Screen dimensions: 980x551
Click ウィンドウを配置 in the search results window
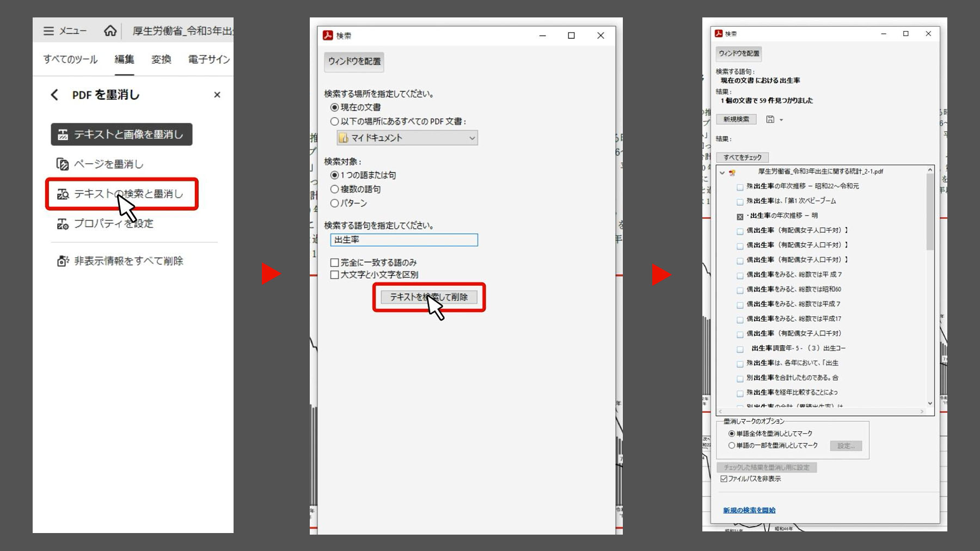[739, 53]
